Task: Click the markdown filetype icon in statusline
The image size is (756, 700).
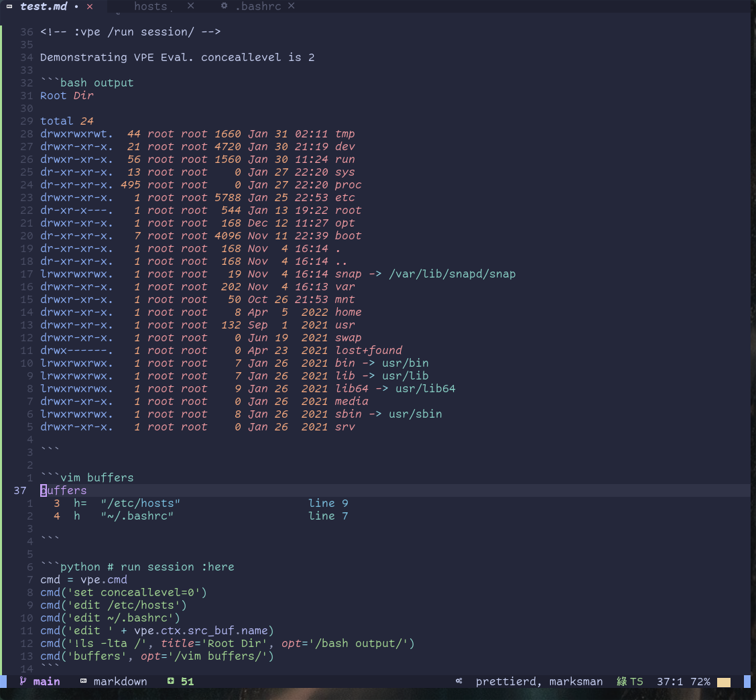Action: click(x=83, y=681)
